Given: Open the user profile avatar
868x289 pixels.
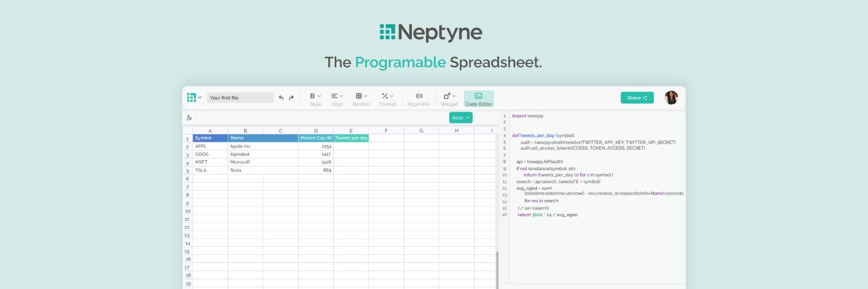Looking at the screenshot, I should tap(671, 98).
